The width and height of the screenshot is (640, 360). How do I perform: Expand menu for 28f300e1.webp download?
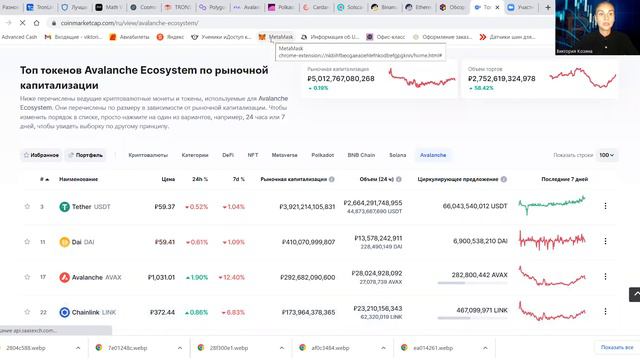282,348
